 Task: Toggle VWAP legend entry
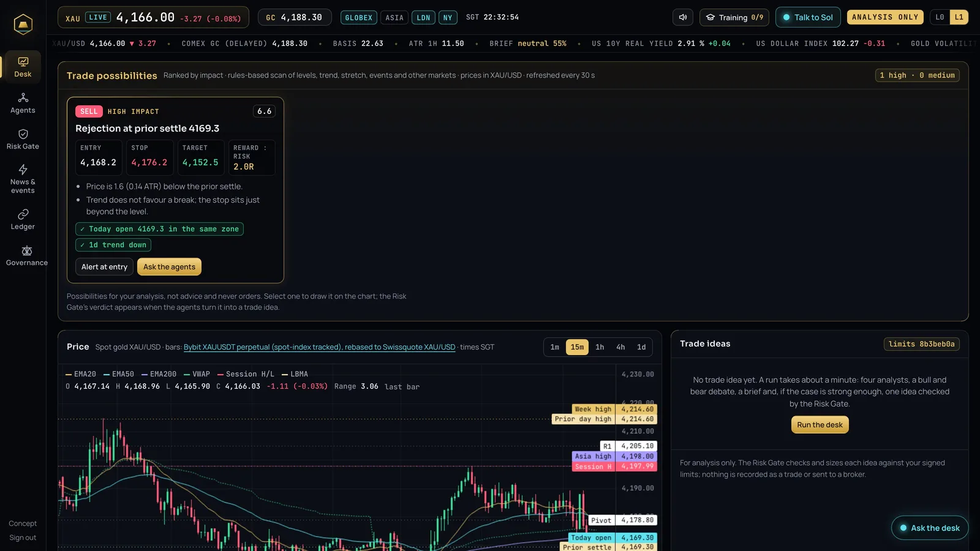point(197,374)
